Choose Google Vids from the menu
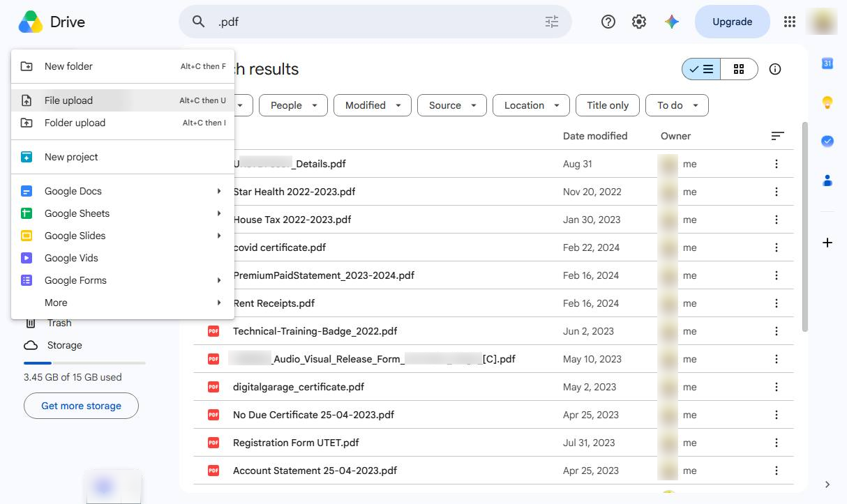The image size is (847, 504). (x=123, y=258)
